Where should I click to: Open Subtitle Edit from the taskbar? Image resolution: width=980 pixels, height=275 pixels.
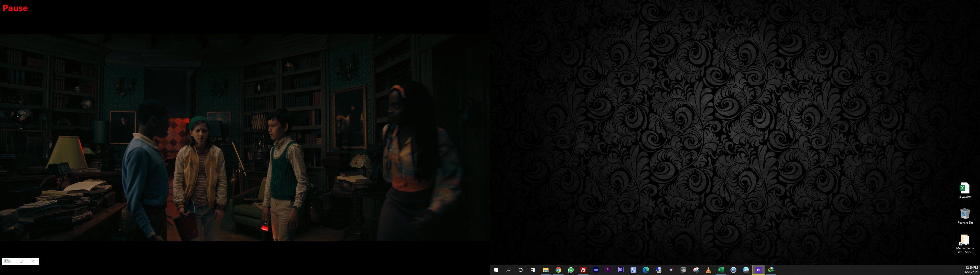[x=683, y=270]
